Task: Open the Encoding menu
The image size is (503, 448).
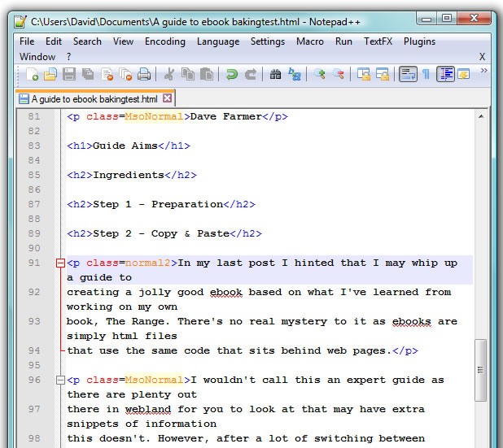Action: tap(165, 41)
